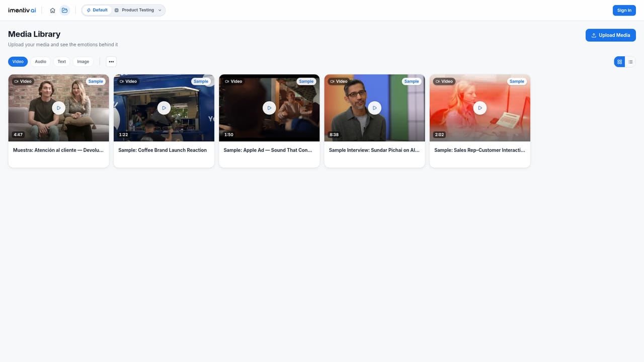Open the three-dot more filters menu
Image resolution: width=644 pixels, height=362 pixels.
[111, 62]
